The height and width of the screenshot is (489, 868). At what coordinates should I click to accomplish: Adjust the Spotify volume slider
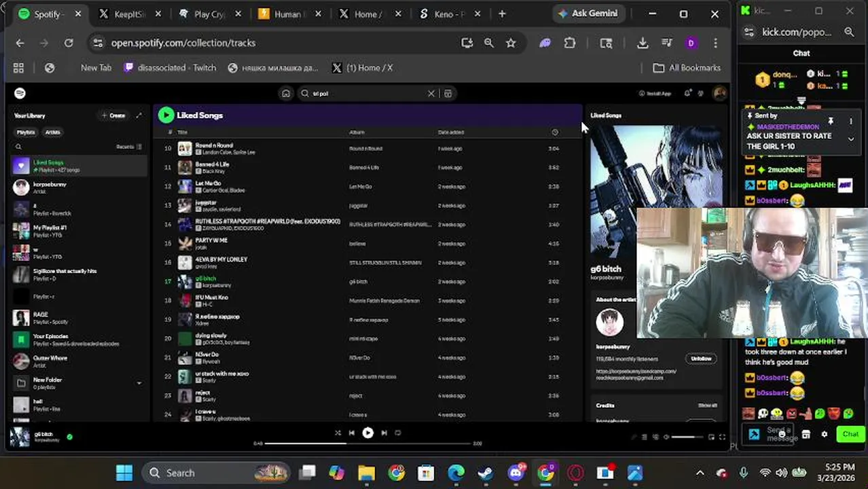pos(687,437)
